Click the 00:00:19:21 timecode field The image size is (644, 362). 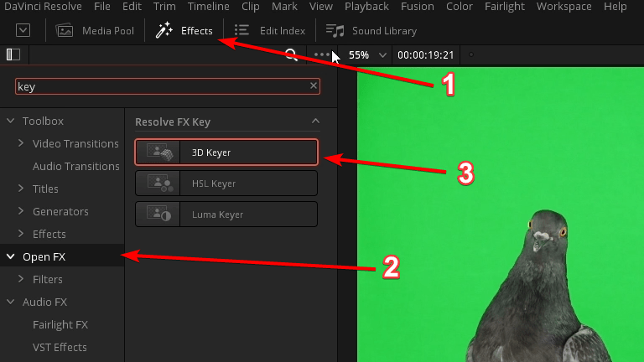[425, 55]
